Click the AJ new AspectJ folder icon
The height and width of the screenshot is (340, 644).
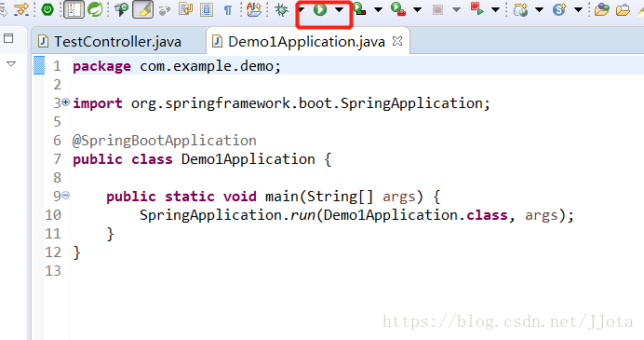tap(254, 9)
